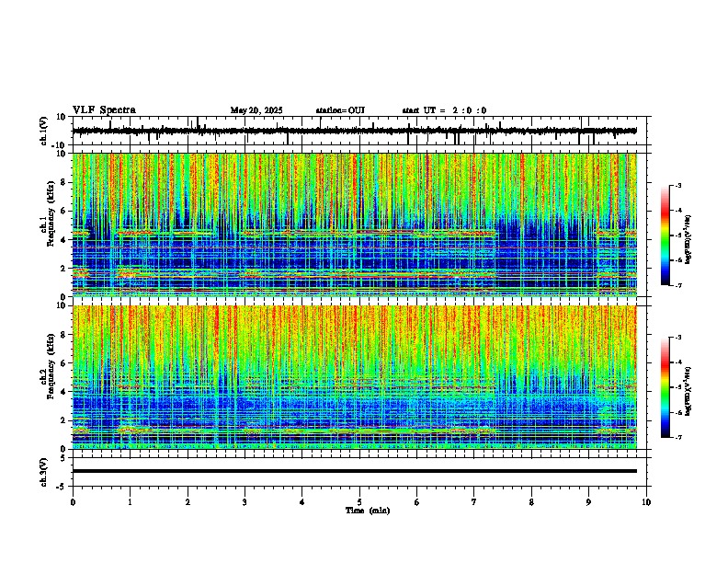The width and height of the screenshot is (728, 563).
Task: Click the time axis tick label "5"
Action: (x=359, y=502)
